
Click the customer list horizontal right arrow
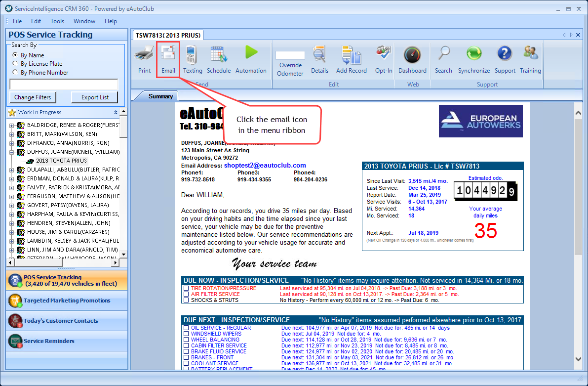coord(116,263)
